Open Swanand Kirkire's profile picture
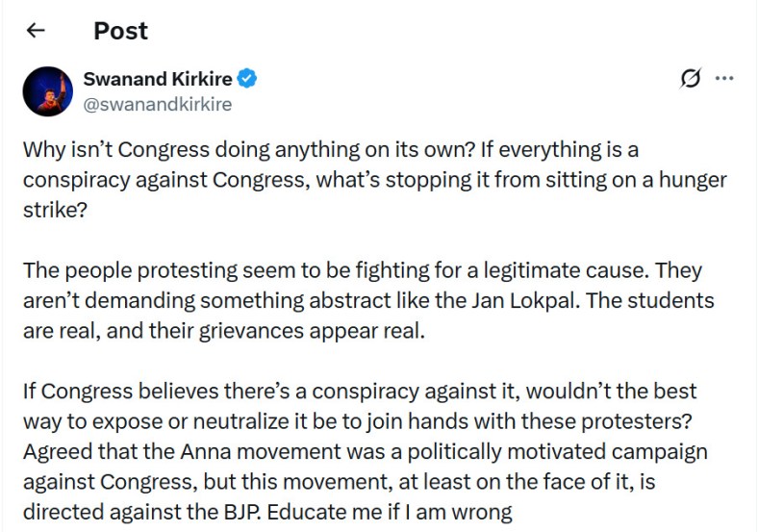This screenshot has height=532, width=758. coord(48,91)
